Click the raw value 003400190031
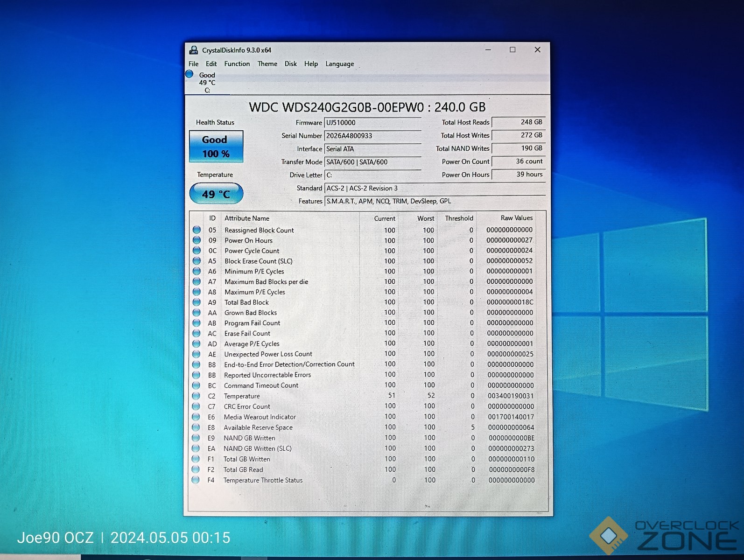The width and height of the screenshot is (744, 560). [x=511, y=396]
